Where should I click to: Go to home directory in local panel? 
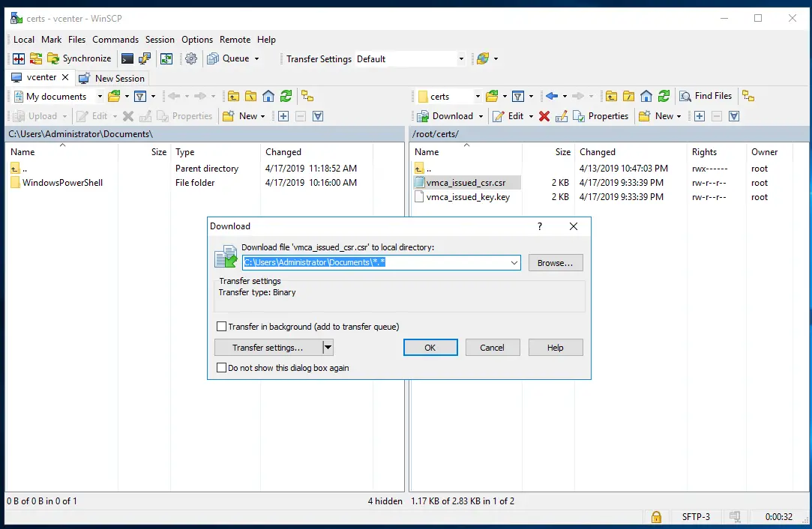tap(268, 96)
